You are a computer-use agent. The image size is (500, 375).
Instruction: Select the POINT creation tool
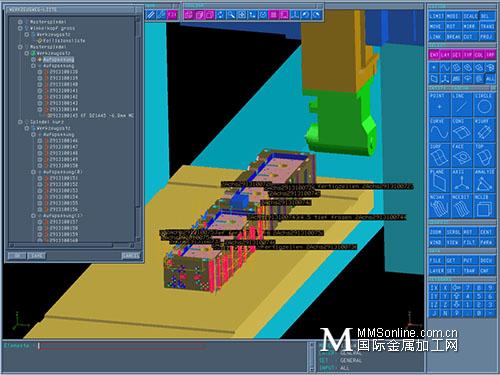[x=439, y=105]
